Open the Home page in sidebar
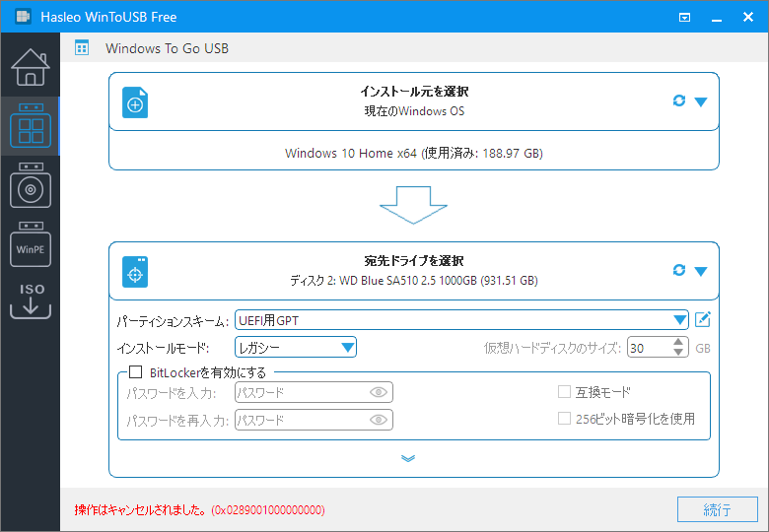 click(31, 67)
